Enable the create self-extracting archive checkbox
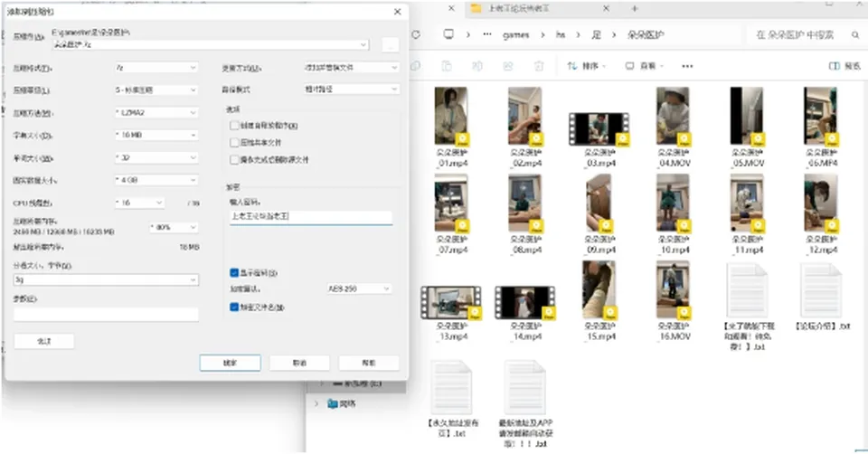 (x=234, y=126)
